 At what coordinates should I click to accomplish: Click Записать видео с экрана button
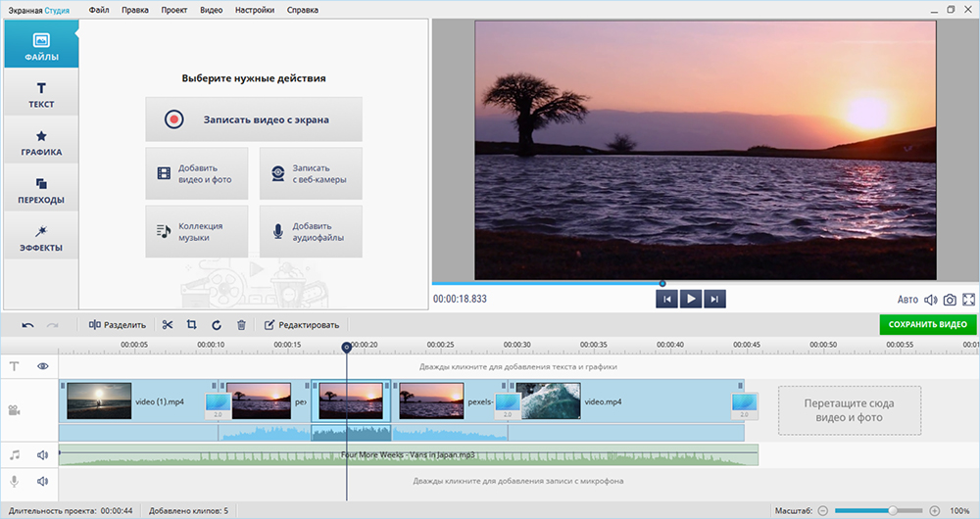tap(254, 119)
